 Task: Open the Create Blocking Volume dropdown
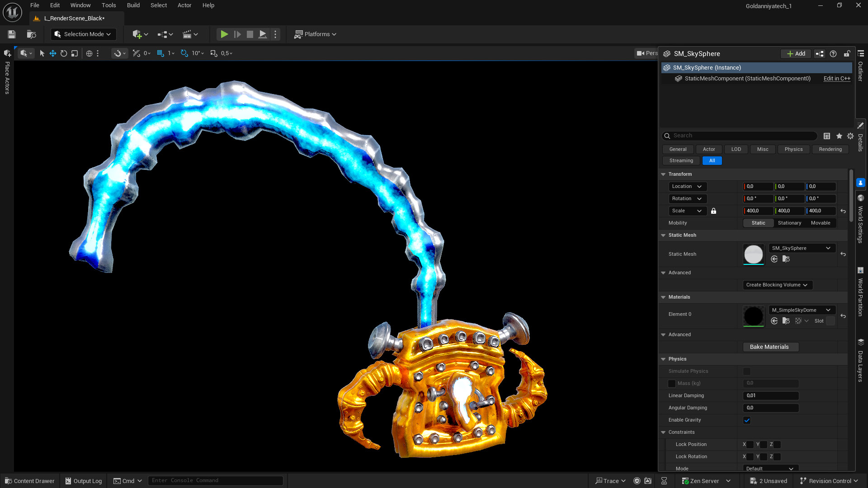pyautogui.click(x=777, y=285)
